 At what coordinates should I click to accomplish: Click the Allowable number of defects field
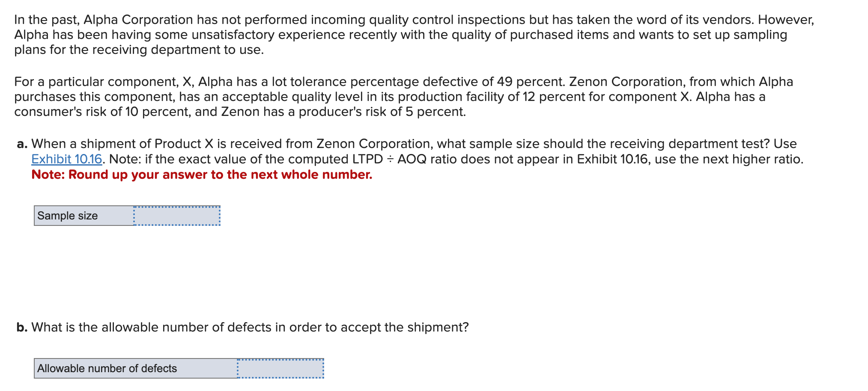(280, 368)
